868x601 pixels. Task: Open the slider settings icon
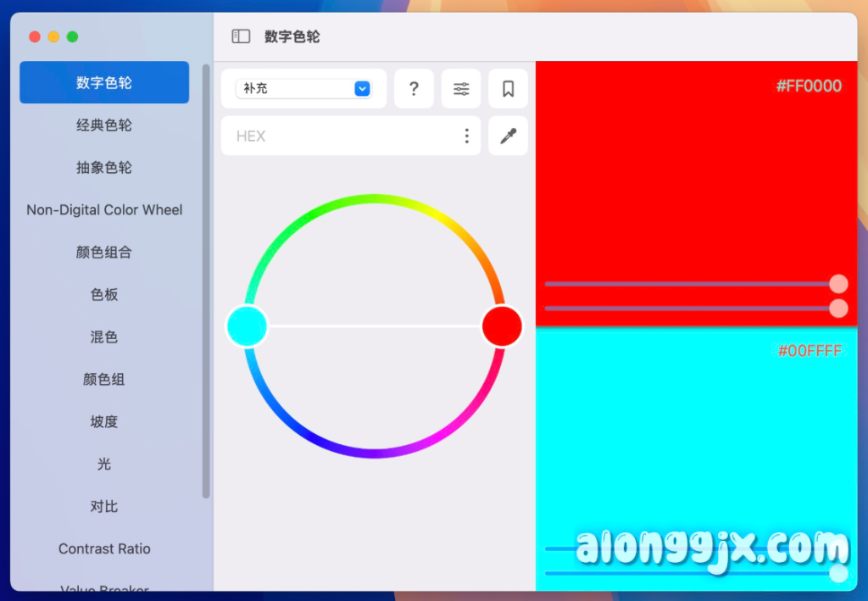(x=461, y=89)
